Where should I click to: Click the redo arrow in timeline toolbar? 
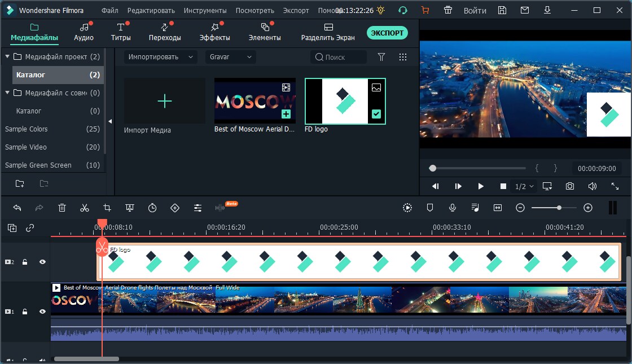click(x=39, y=208)
